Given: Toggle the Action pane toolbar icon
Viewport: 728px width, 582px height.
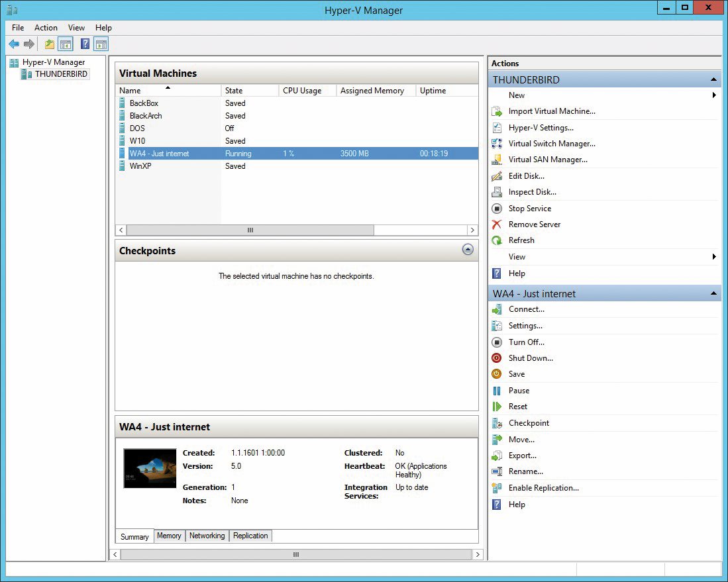Looking at the screenshot, I should (x=101, y=44).
